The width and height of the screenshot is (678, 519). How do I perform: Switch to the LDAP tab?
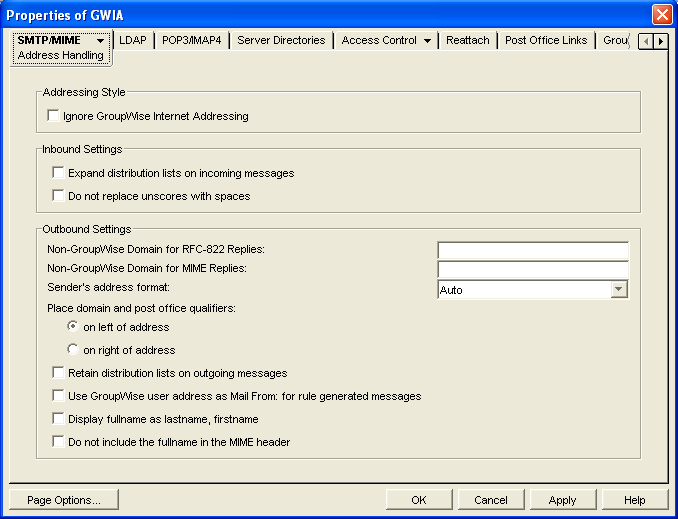click(x=133, y=40)
